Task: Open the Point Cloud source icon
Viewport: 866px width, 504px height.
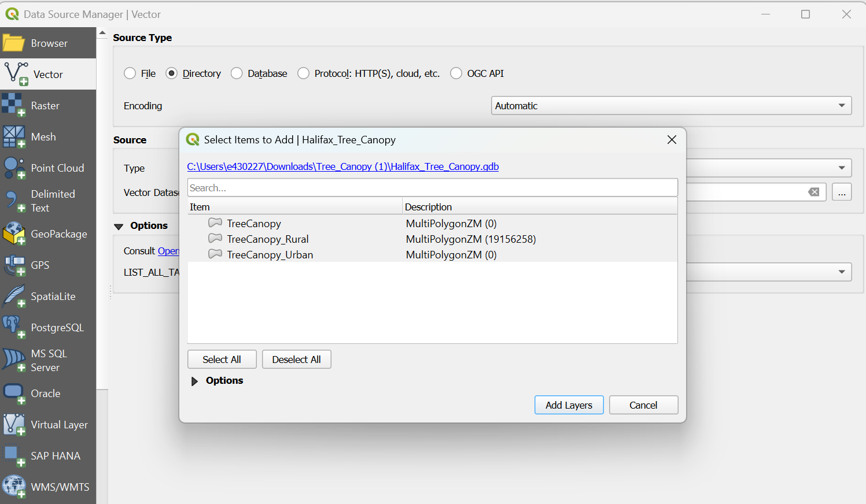Action: click(13, 168)
